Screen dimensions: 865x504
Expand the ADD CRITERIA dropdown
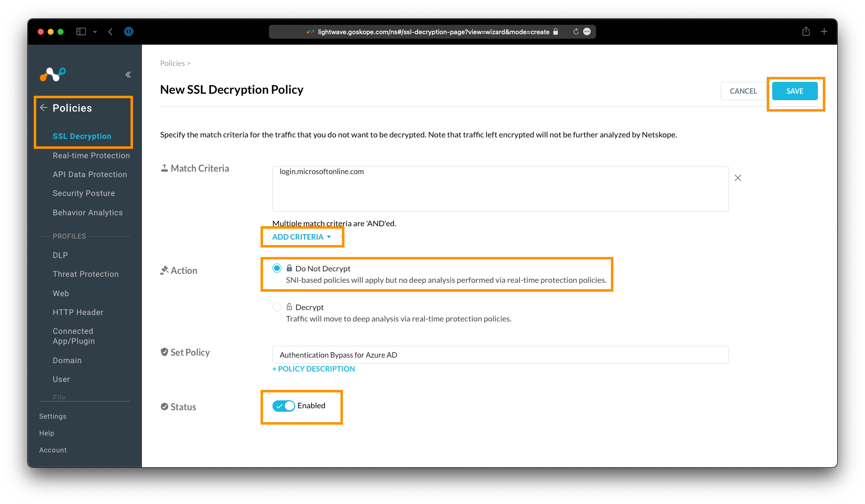click(302, 237)
